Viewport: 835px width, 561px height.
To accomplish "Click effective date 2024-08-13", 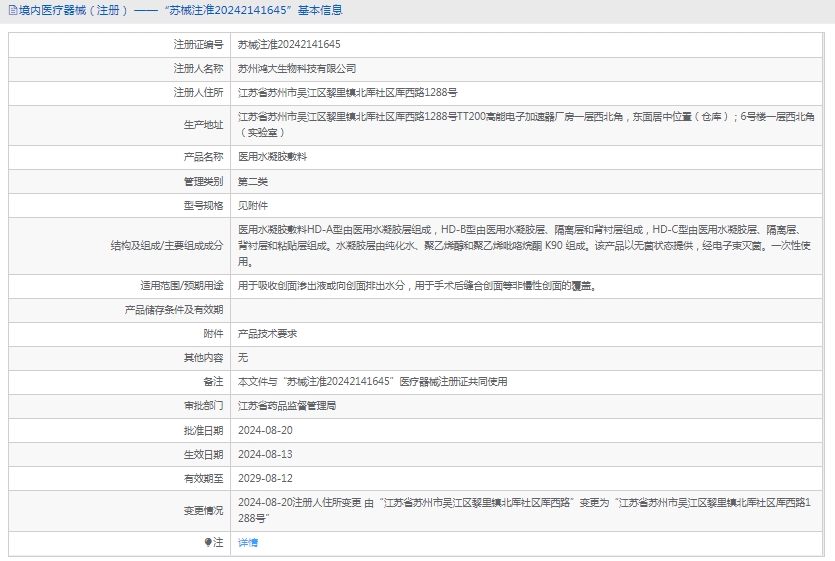I will tap(265, 454).
